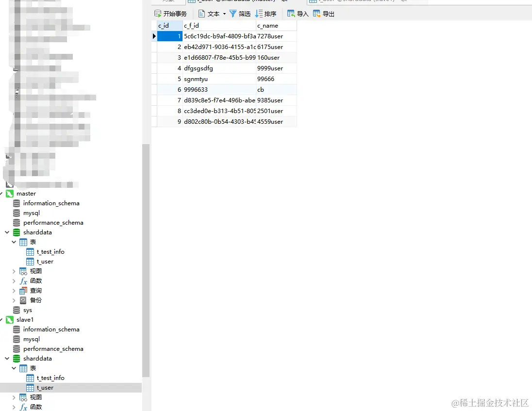Expand the 视图 chevron under master

tap(14, 271)
